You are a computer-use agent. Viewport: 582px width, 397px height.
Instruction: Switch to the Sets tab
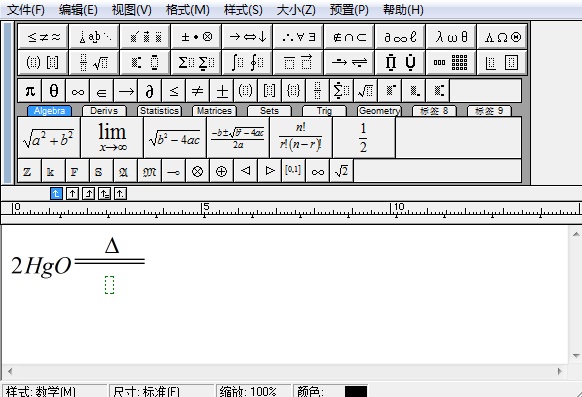[x=269, y=111]
